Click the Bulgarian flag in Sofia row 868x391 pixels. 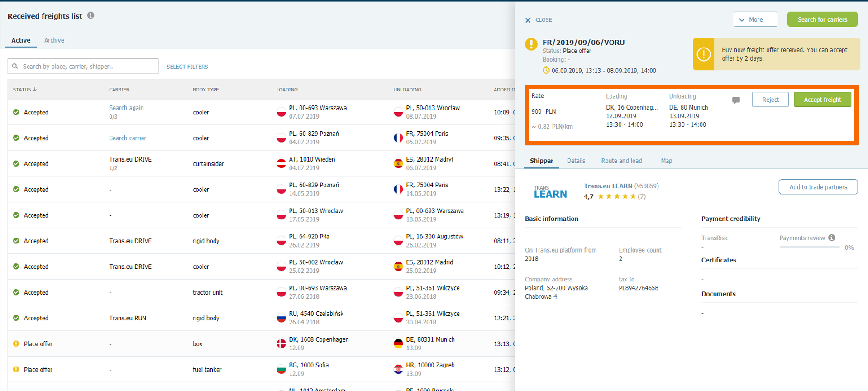[281, 369]
